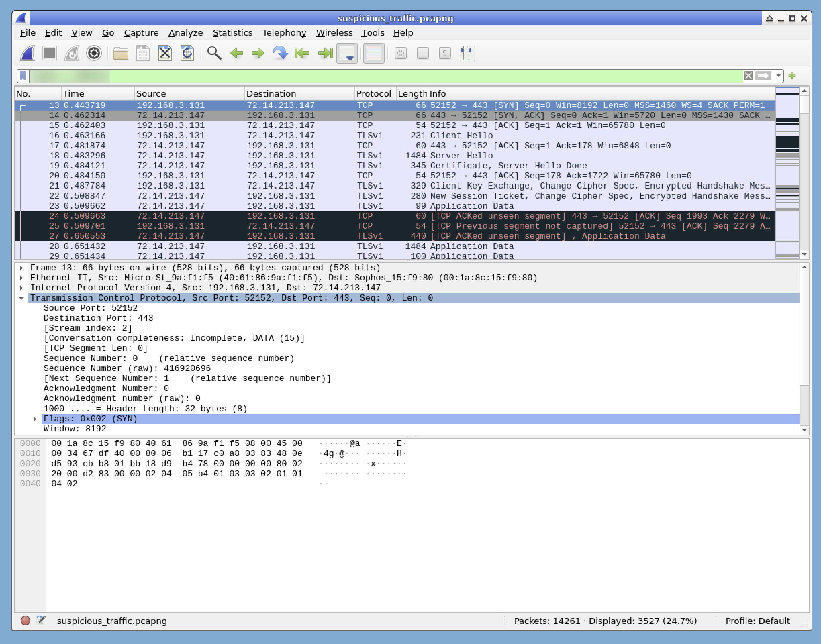The width and height of the screenshot is (821, 644).
Task: Open the File menu
Action: point(28,33)
